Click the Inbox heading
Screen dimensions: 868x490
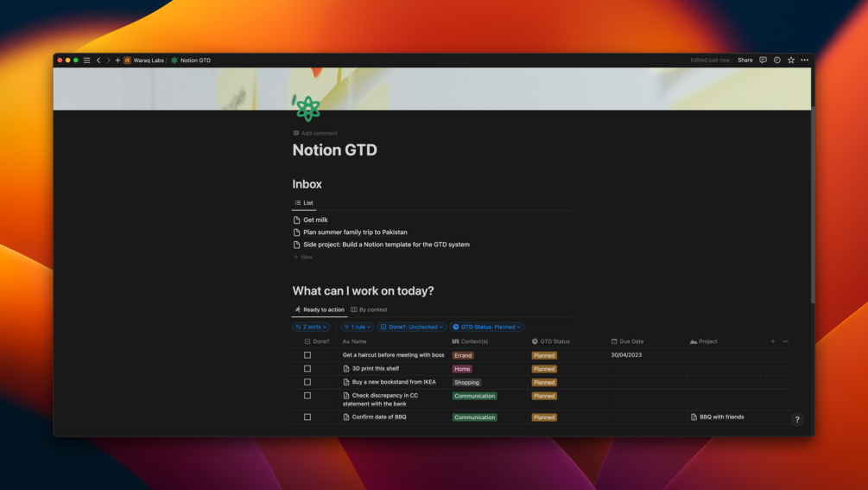click(x=307, y=184)
